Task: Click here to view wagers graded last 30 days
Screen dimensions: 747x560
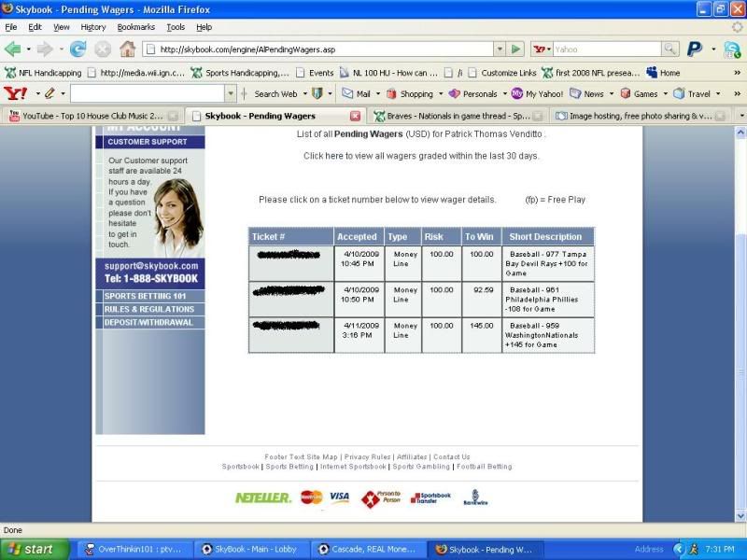Action: pyautogui.click(x=421, y=156)
